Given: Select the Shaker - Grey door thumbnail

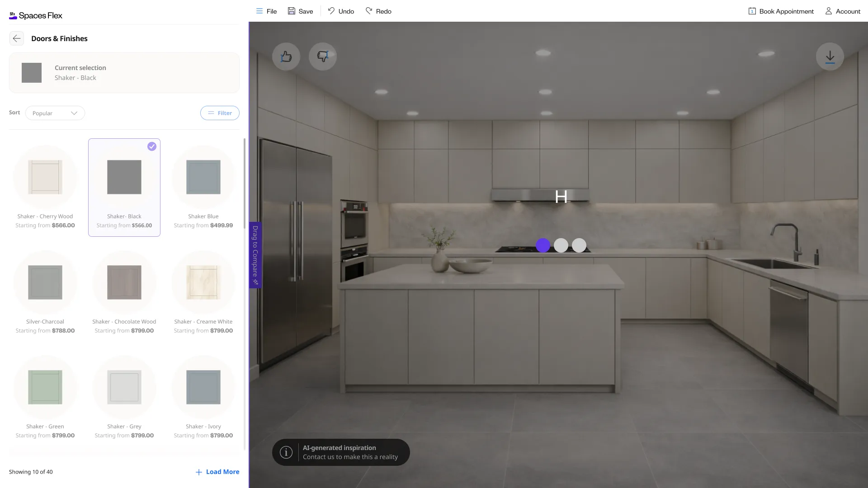Looking at the screenshot, I should (124, 387).
